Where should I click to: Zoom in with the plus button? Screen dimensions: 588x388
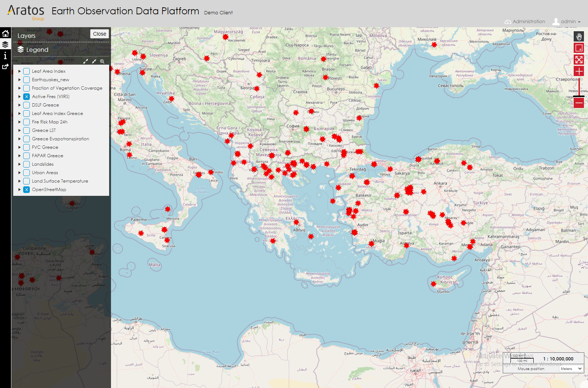pos(579,71)
